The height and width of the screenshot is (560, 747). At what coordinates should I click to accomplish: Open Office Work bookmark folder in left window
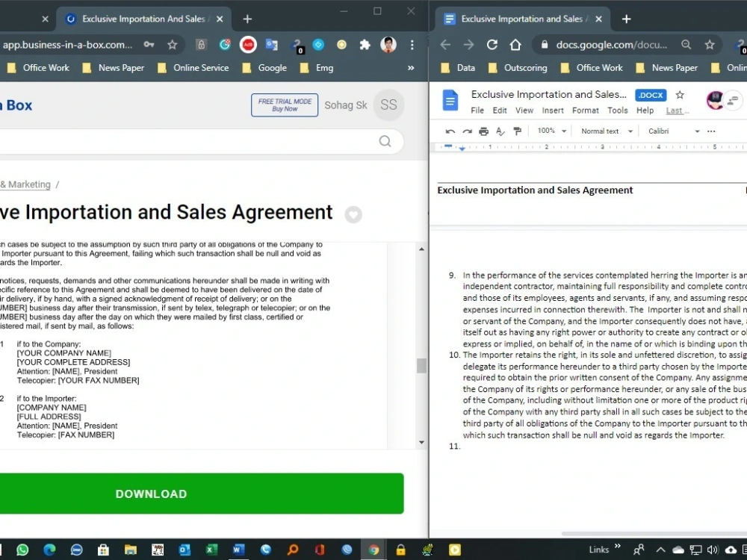point(39,68)
